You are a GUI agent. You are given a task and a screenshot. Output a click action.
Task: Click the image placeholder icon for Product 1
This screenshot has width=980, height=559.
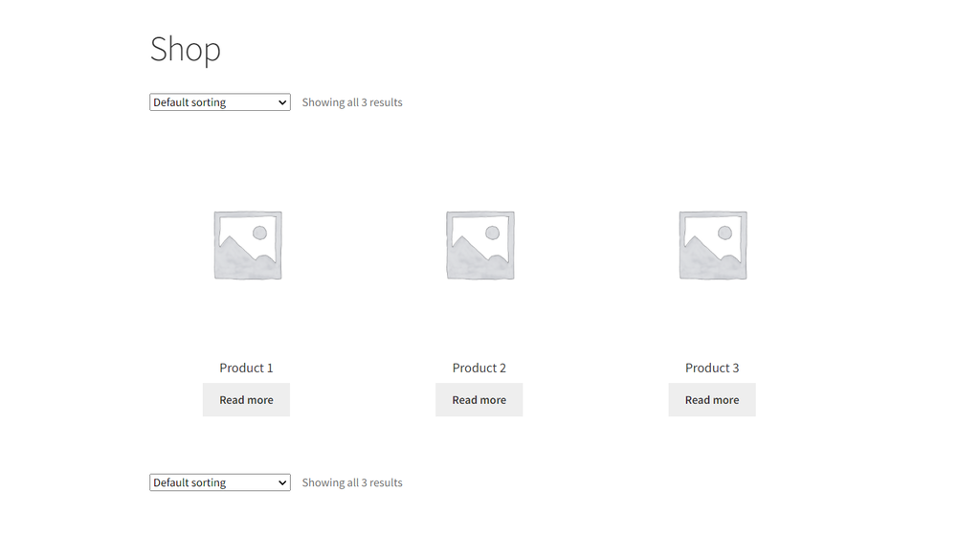pyautogui.click(x=246, y=243)
